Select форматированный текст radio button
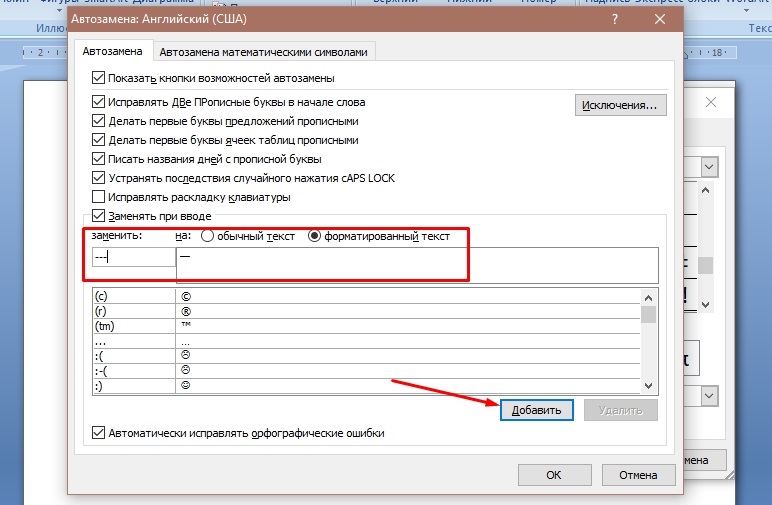772x505 pixels. click(314, 236)
